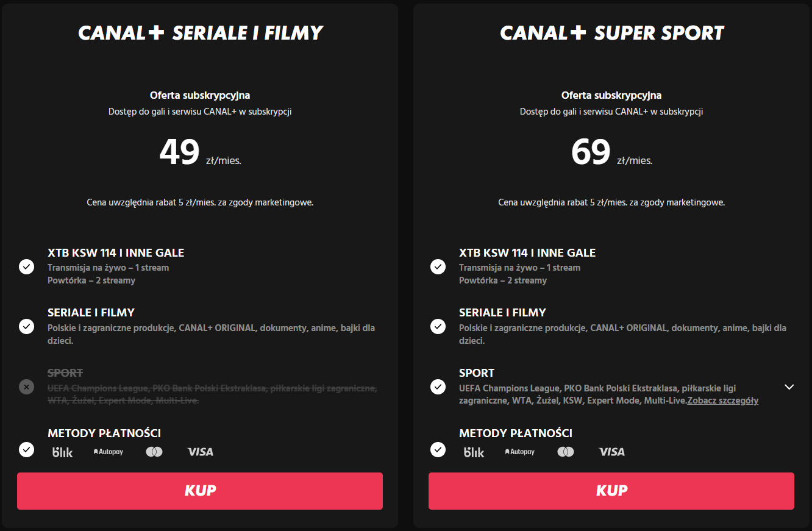This screenshot has width=812, height=531.
Task: Click KUP button for Seriale i Filmy
Action: (200, 490)
